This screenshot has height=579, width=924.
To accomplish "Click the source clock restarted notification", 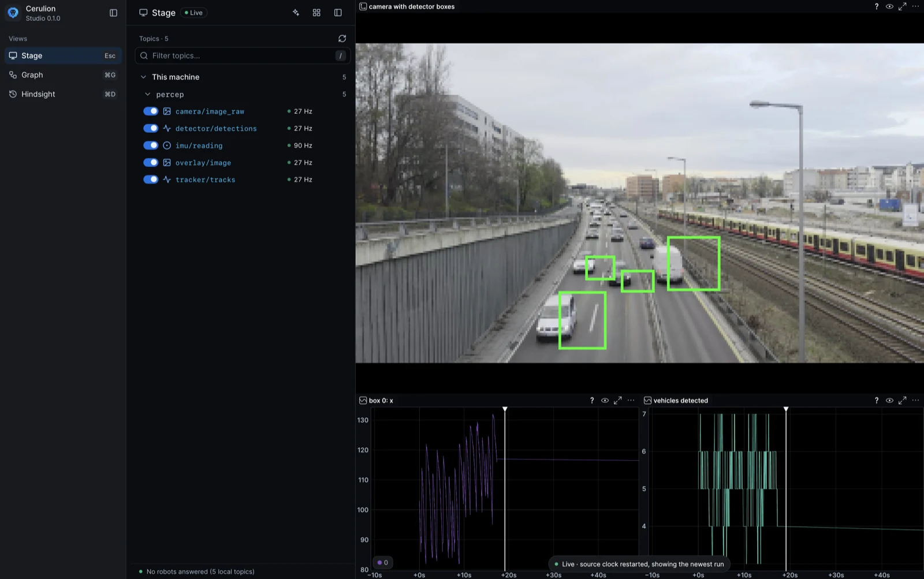I will (x=639, y=564).
